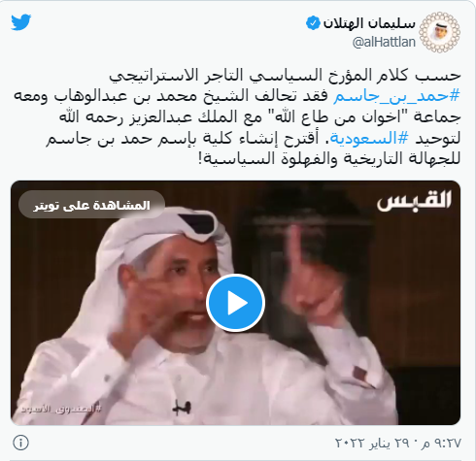Click the first line of tweet text

(x=285, y=76)
